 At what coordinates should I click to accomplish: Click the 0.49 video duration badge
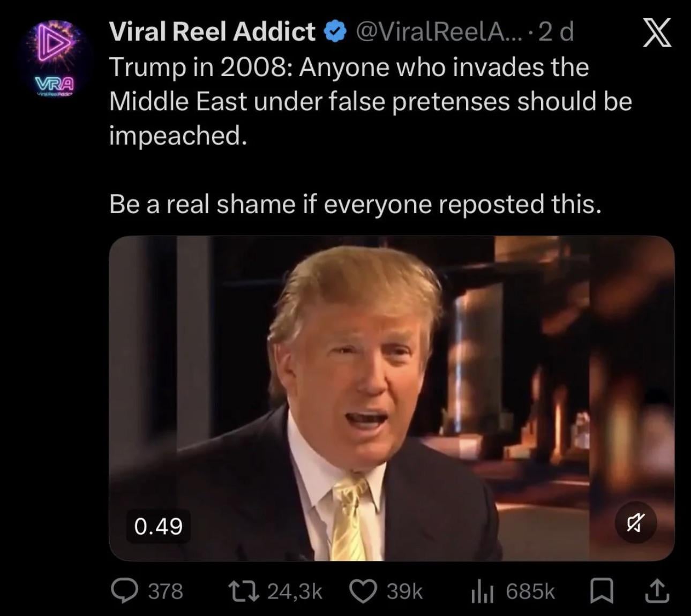(159, 527)
